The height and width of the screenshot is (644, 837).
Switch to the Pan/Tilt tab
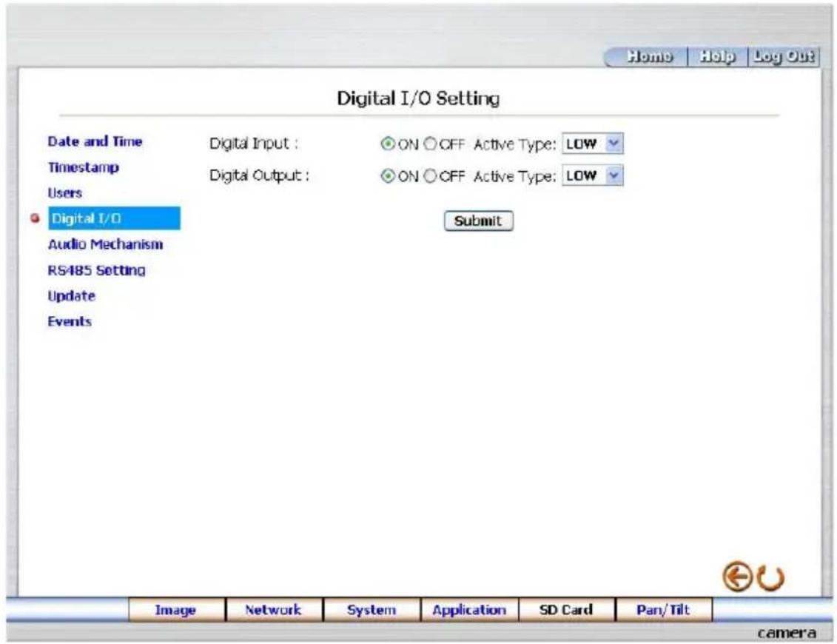click(664, 610)
